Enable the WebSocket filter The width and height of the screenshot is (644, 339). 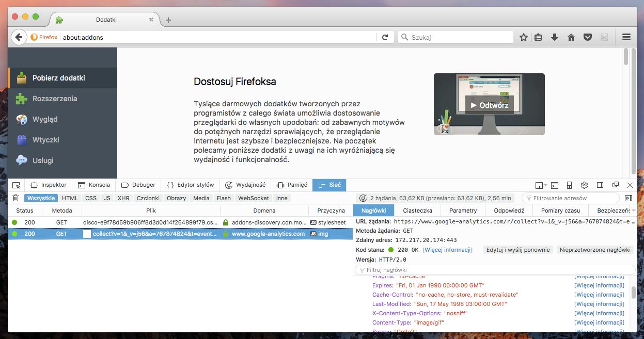tap(254, 198)
